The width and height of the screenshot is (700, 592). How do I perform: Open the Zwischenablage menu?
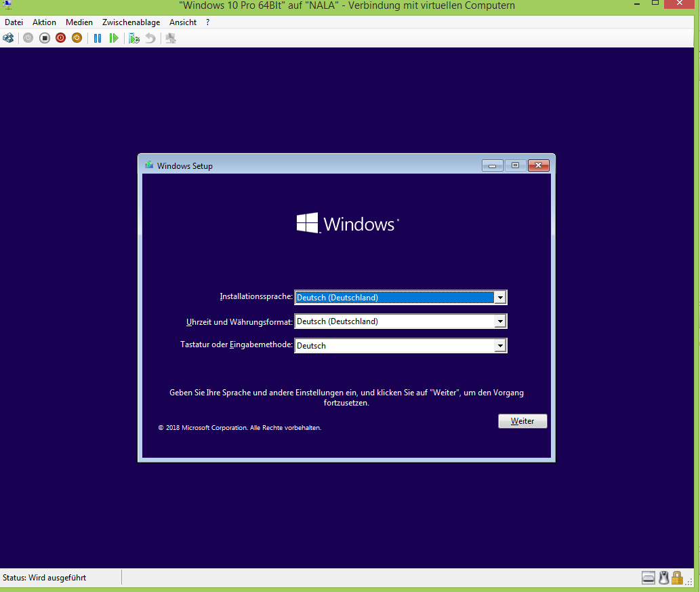tap(131, 22)
